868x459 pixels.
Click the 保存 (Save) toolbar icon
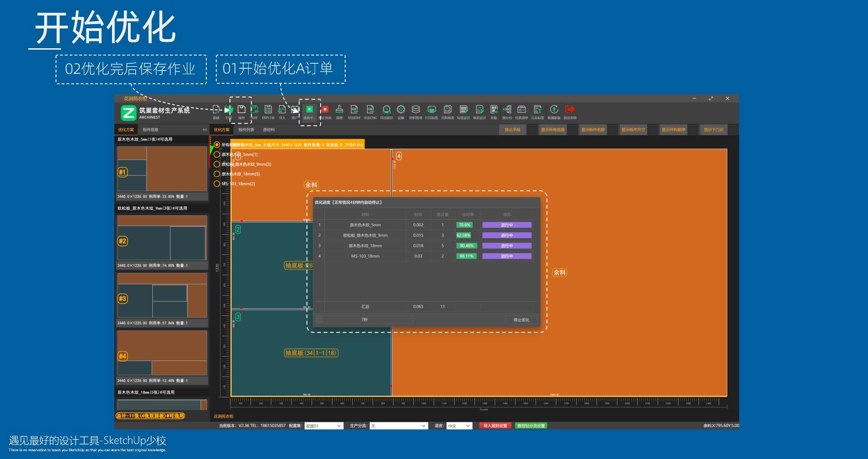(x=241, y=110)
